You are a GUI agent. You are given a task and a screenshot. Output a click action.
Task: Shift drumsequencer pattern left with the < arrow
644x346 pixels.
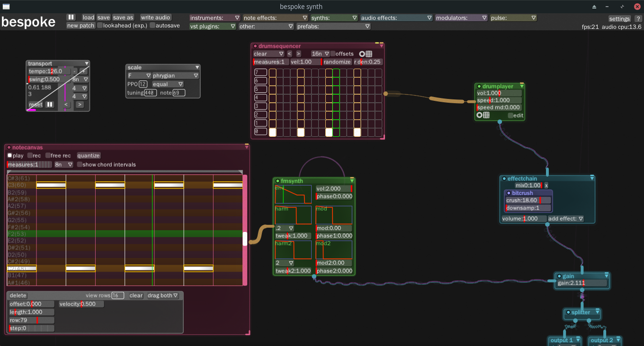tap(289, 54)
